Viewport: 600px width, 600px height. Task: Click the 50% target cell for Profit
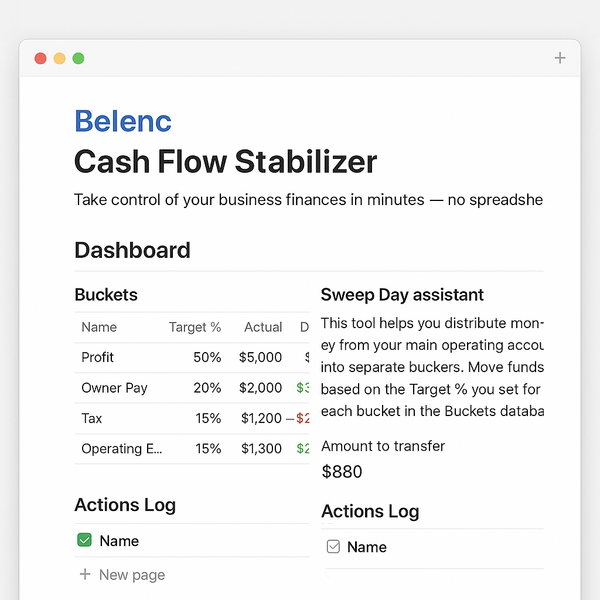tap(207, 357)
